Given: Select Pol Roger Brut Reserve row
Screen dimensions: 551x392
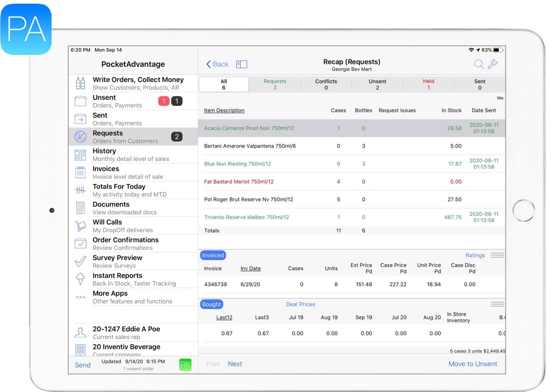Looking at the screenshot, I should (x=351, y=199).
